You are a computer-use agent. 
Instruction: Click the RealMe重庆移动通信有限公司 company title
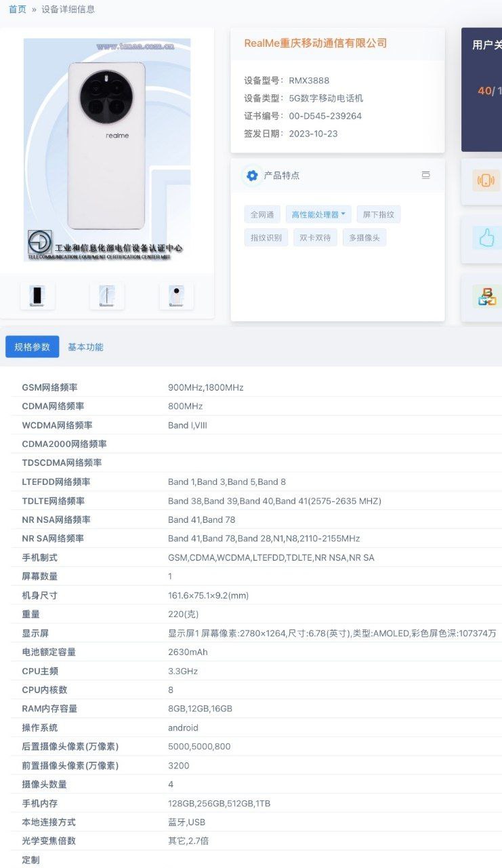tap(315, 43)
